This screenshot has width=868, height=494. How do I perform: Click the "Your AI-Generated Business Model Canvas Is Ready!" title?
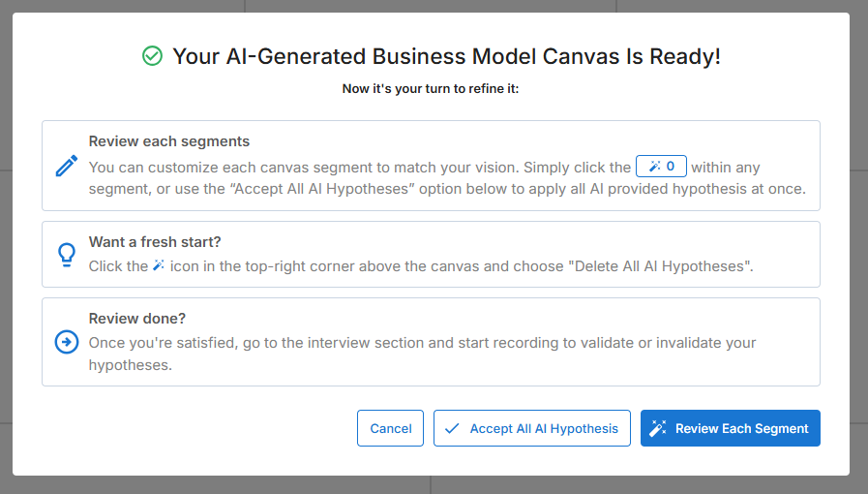[x=446, y=57]
